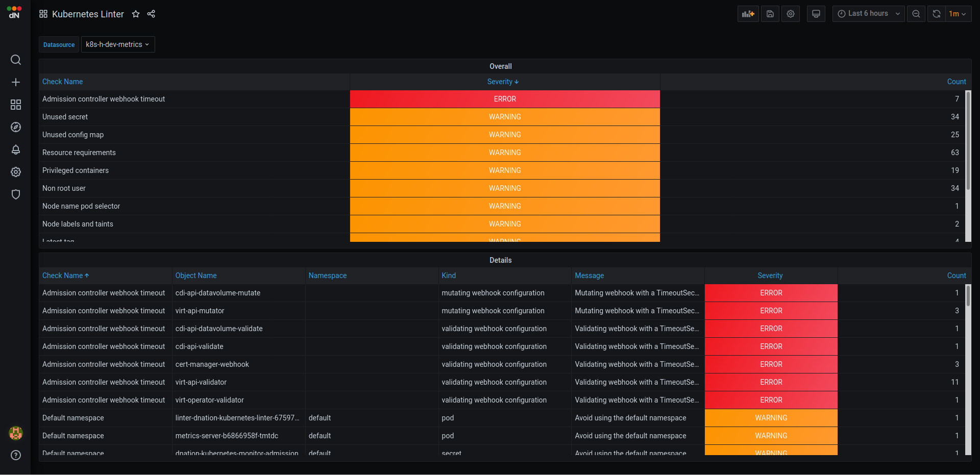Select the Explore compass icon
Screen dimensions: 980x475
coord(15,127)
